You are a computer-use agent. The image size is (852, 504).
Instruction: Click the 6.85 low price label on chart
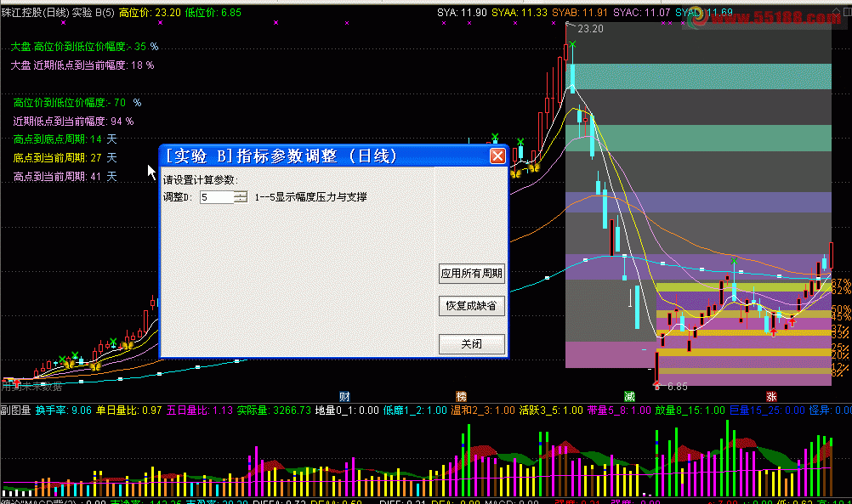click(677, 387)
